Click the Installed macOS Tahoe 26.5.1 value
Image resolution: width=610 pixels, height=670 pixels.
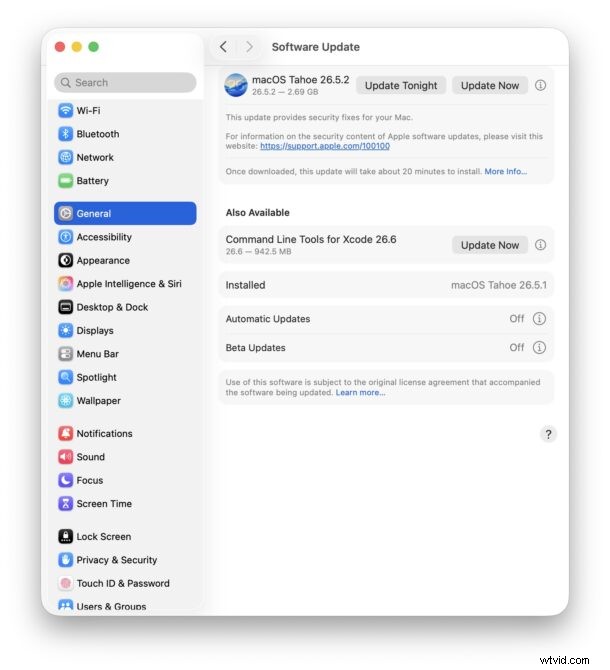click(499, 285)
